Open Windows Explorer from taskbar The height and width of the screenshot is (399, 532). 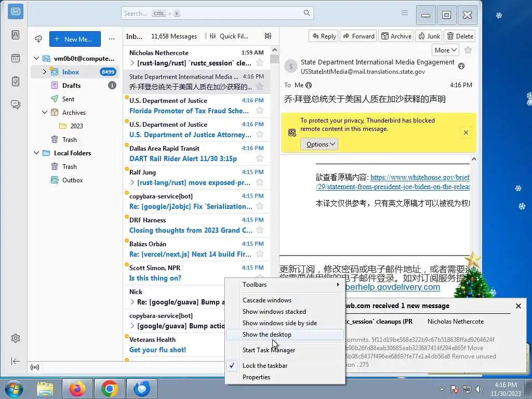click(x=45, y=389)
